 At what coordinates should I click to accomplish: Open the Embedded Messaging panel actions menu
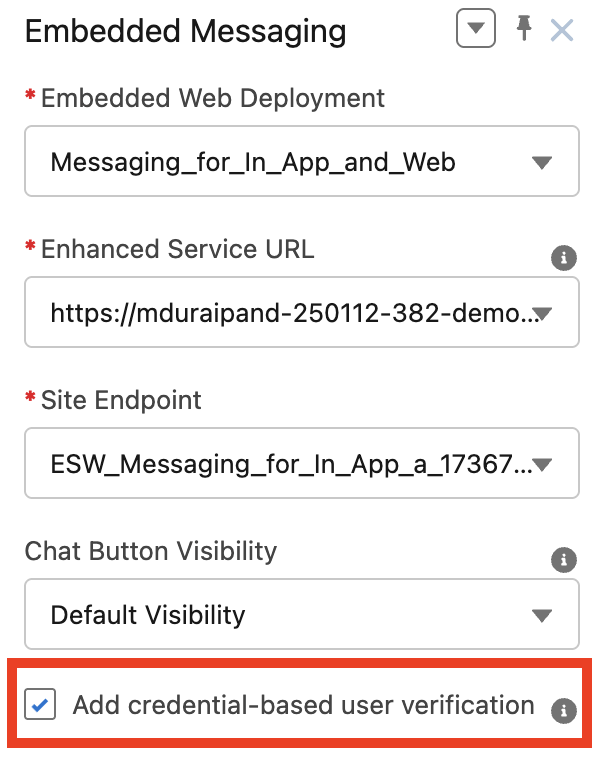(475, 30)
